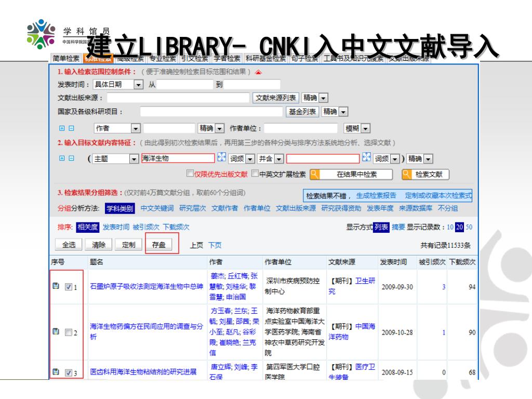The width and height of the screenshot is (532, 399).
Task: Click the minus icon in the author row
Action: click(x=71, y=128)
